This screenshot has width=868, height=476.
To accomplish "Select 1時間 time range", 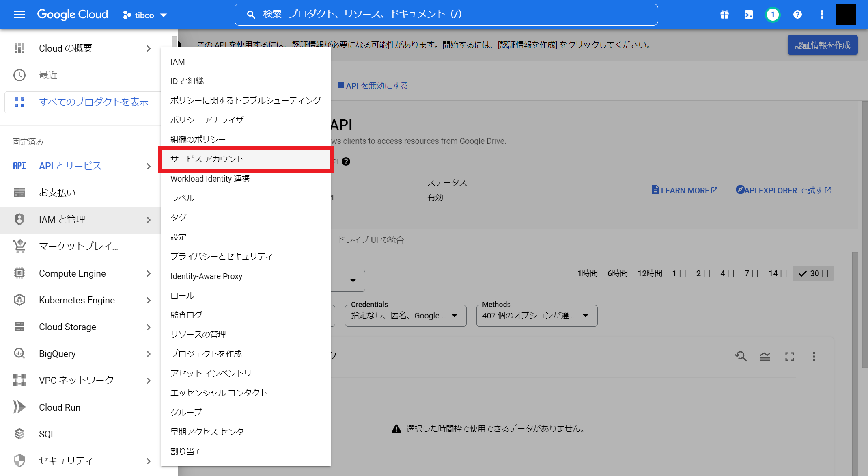I will [x=588, y=273].
